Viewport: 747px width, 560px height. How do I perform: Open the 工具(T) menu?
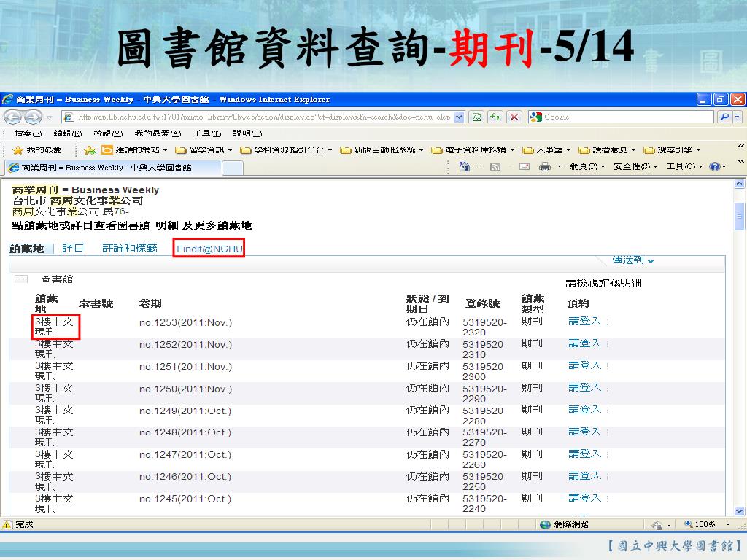[x=207, y=133]
